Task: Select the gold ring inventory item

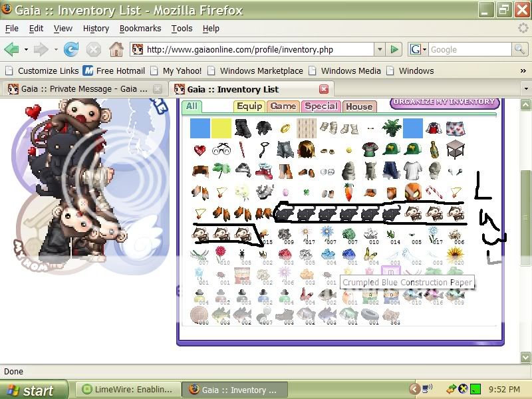Action: point(284,128)
